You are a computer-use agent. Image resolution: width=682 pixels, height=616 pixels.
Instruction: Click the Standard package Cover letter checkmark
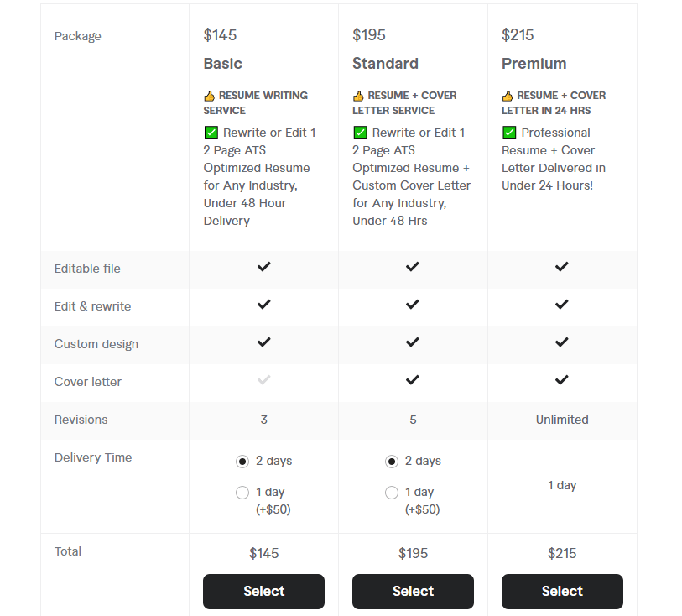coord(413,380)
